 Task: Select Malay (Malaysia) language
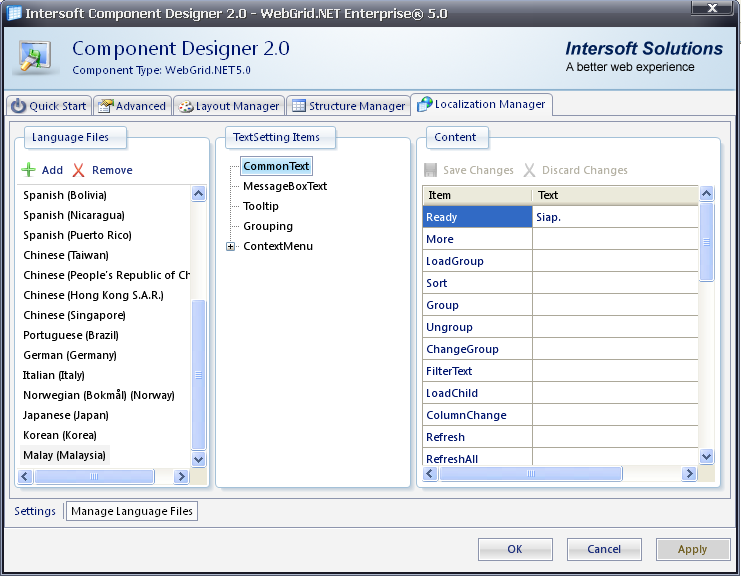click(x=65, y=456)
